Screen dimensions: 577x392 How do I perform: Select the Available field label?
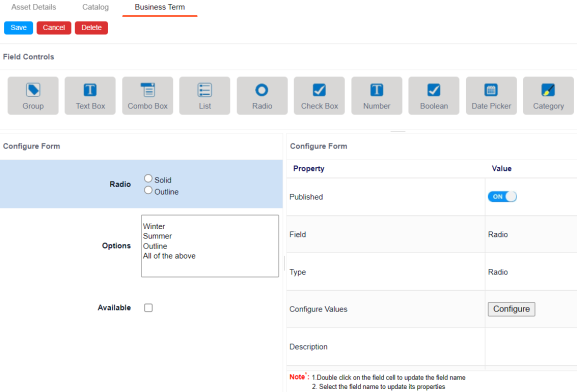click(x=114, y=308)
